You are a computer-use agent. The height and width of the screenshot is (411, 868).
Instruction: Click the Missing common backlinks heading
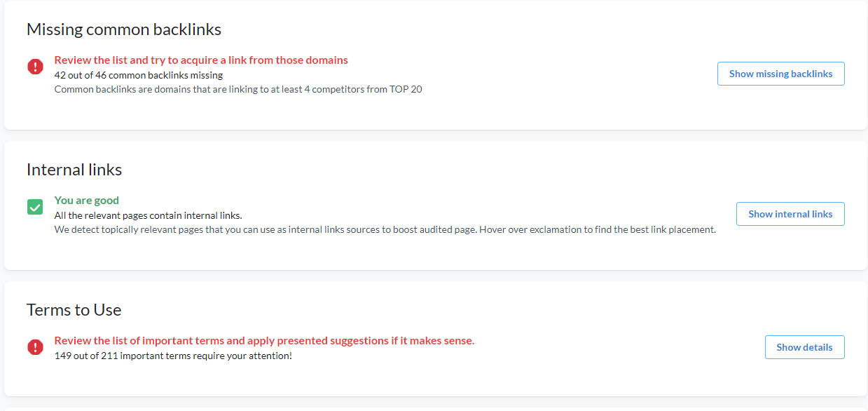[x=124, y=29]
